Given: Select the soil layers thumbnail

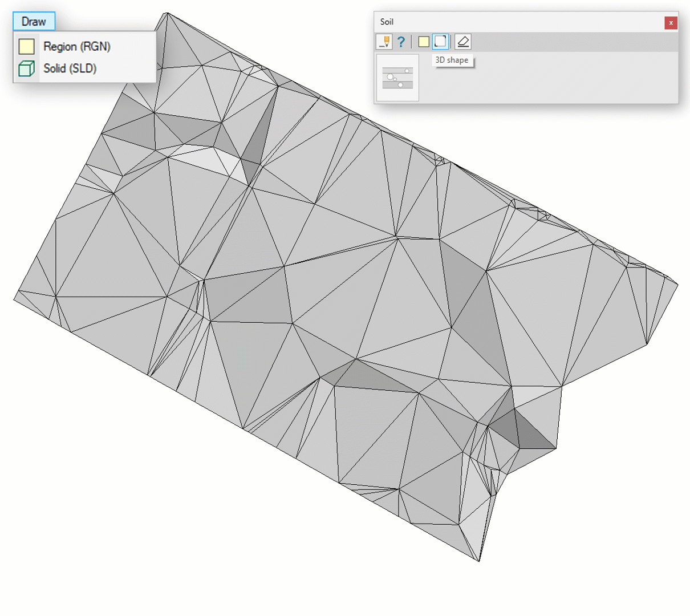Looking at the screenshot, I should tap(397, 78).
